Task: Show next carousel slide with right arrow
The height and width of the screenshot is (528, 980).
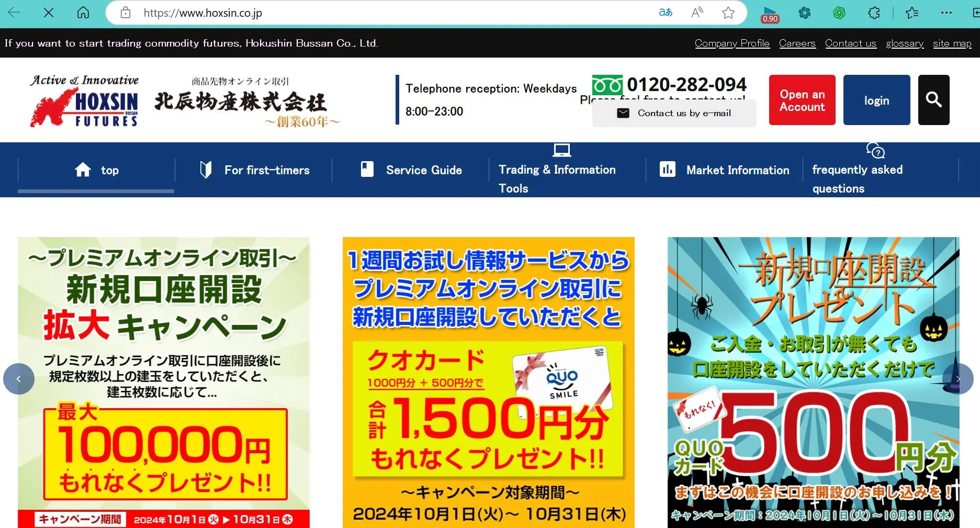Action: [958, 378]
